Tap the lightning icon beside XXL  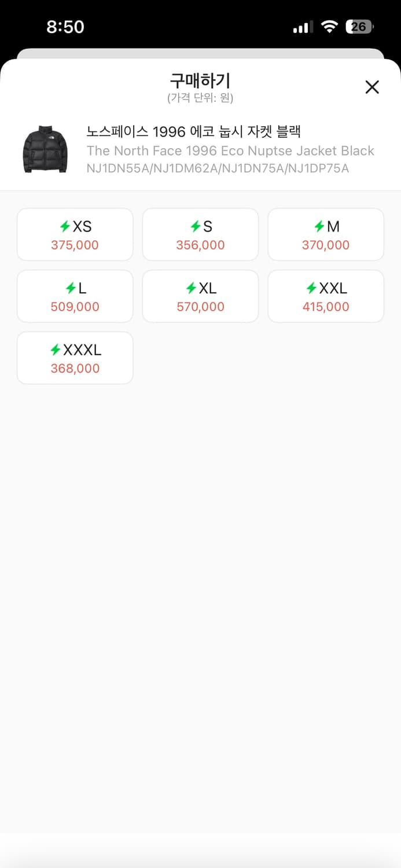pos(311,288)
